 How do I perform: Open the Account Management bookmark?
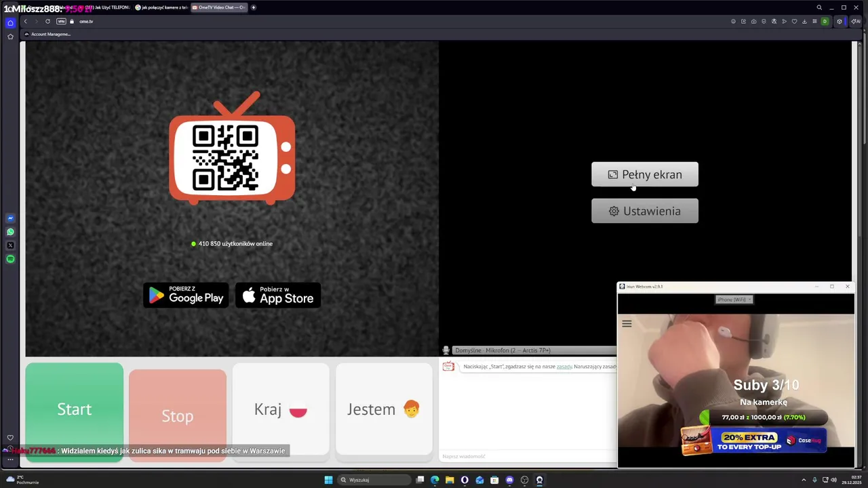pos(47,34)
